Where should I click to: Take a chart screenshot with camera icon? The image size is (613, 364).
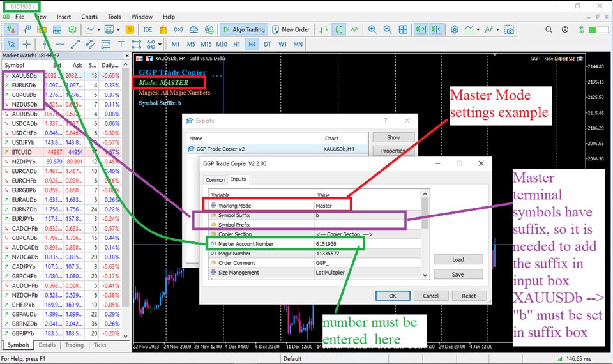(510, 29)
